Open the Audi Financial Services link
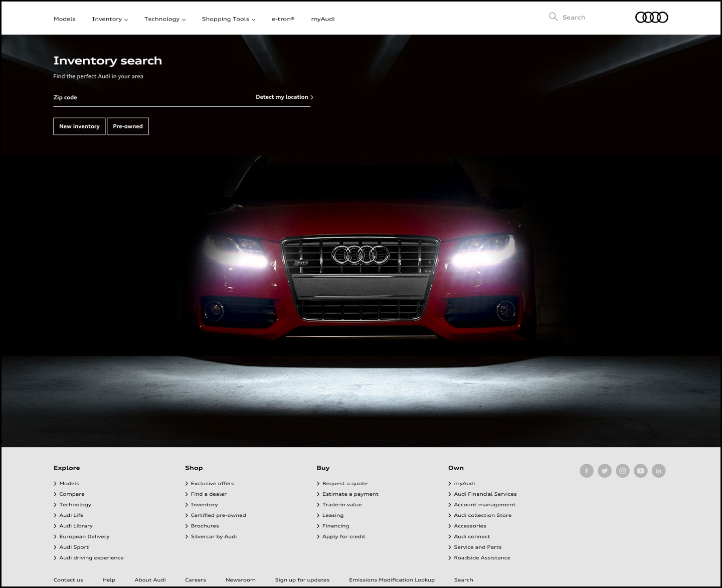Screen dimensions: 722x588 [485, 494]
